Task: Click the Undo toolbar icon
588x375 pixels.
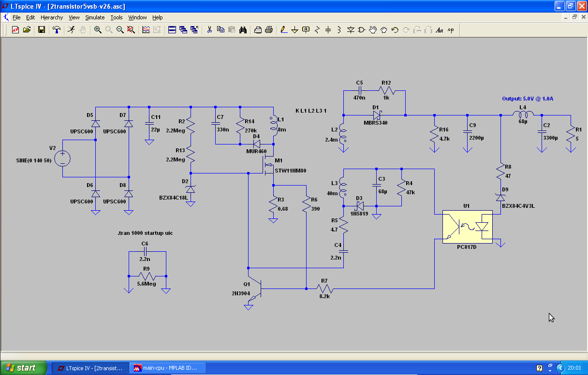Action: [395, 30]
